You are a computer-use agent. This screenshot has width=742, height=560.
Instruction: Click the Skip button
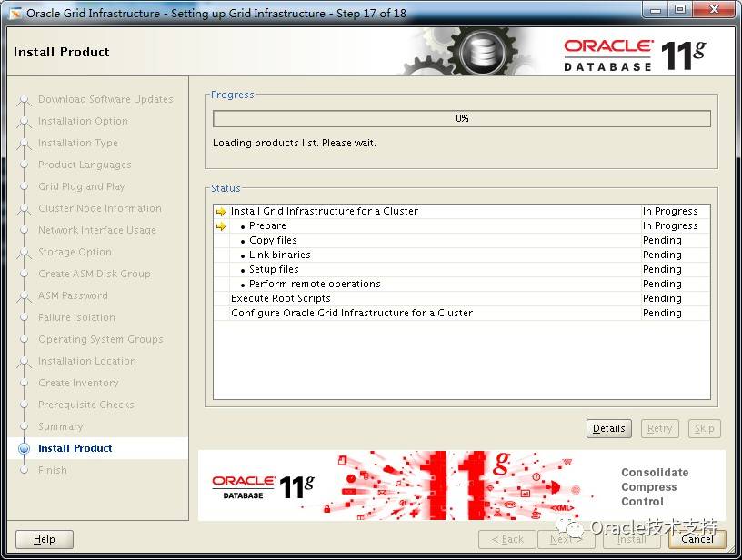click(704, 428)
